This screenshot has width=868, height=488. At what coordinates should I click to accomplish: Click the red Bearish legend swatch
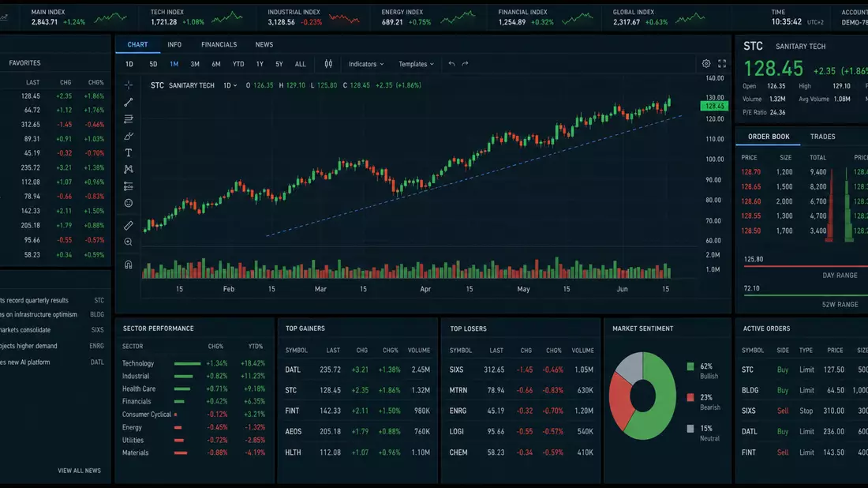click(690, 397)
